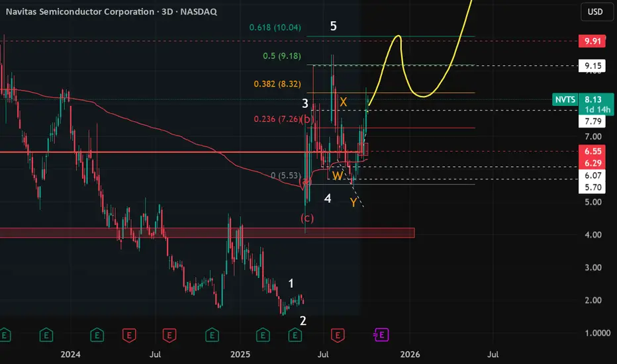Viewport: 617px width, 364px height.
Task: Select the 7.79 price label
Action: [x=592, y=121]
